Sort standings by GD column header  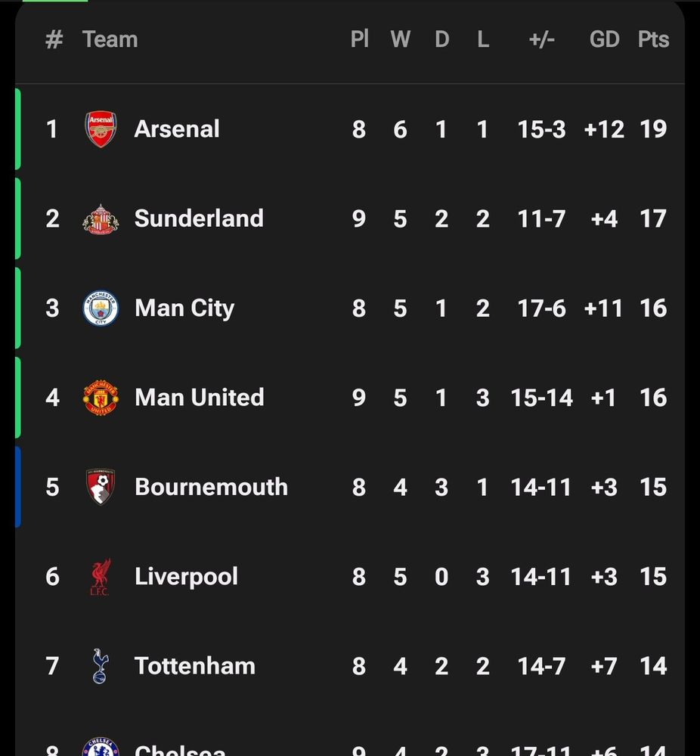604,39
